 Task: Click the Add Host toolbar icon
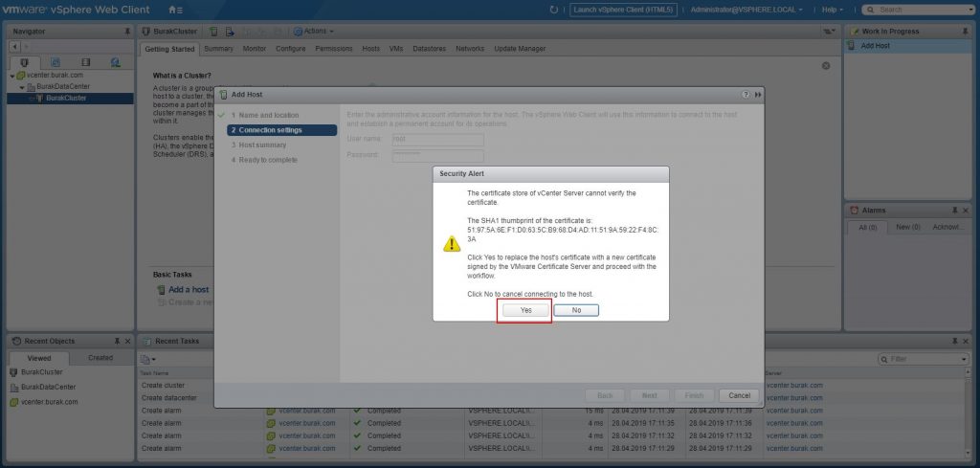tap(213, 32)
